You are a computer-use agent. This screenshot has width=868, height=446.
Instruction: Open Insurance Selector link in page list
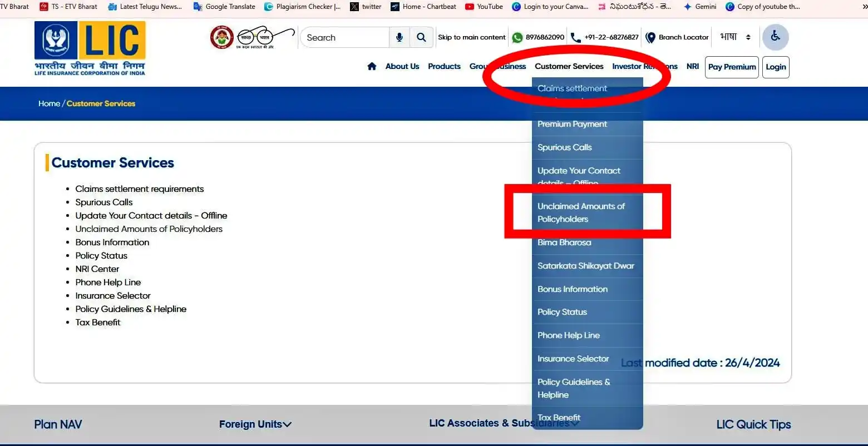point(113,296)
